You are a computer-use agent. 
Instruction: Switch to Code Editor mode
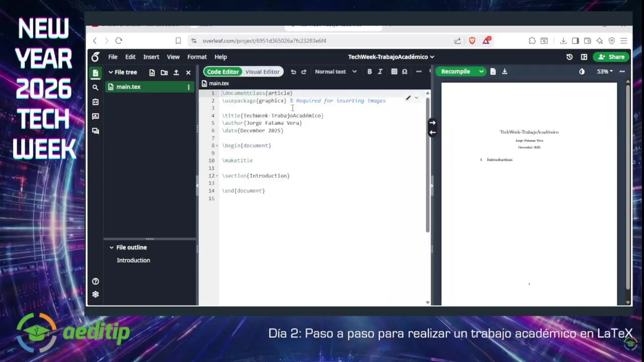(223, 72)
